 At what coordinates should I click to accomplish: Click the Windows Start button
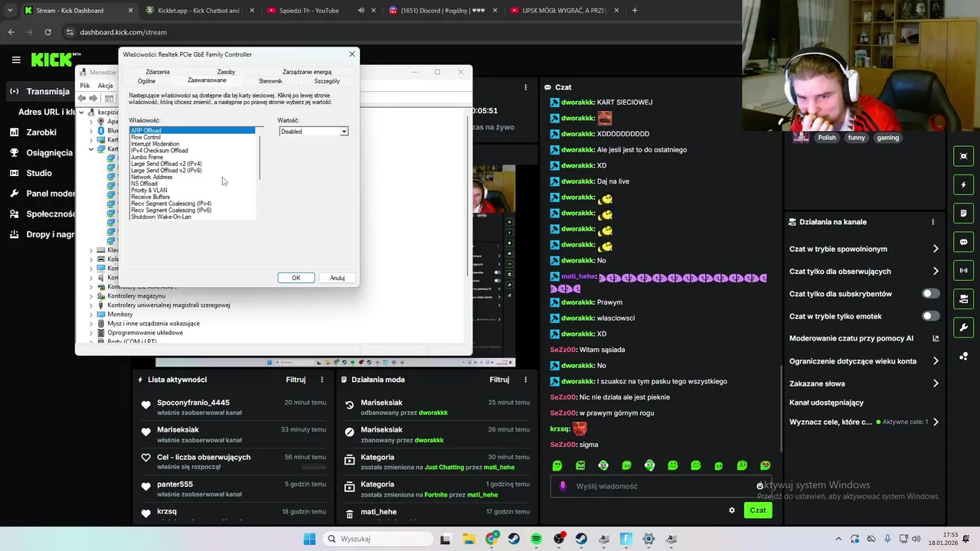(309, 539)
